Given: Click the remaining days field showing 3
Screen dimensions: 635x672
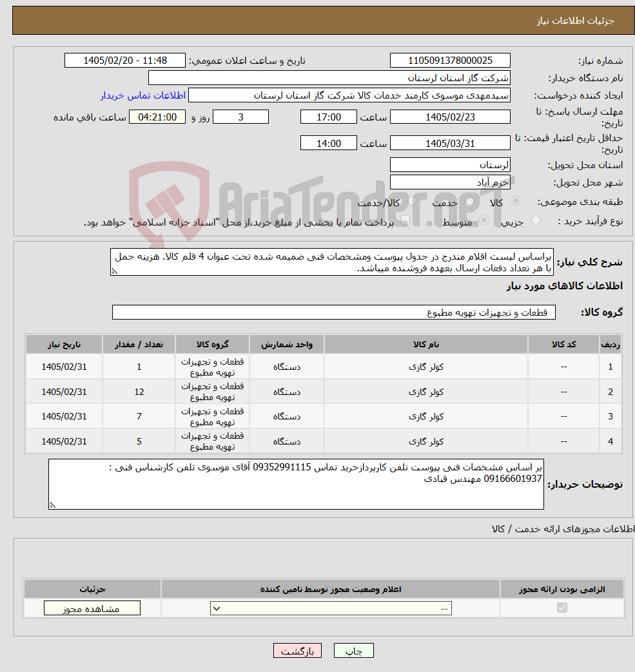Looking at the screenshot, I should tap(240, 117).
